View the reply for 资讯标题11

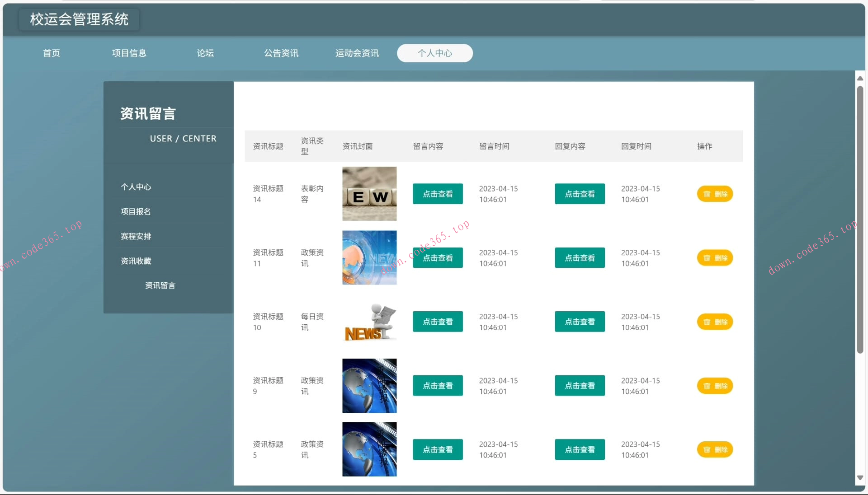[579, 257]
